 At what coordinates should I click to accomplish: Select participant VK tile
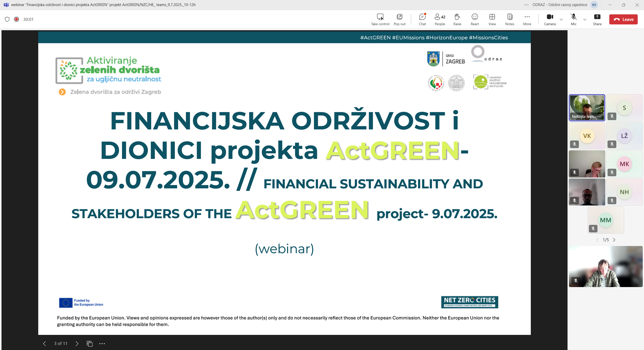coord(587,136)
